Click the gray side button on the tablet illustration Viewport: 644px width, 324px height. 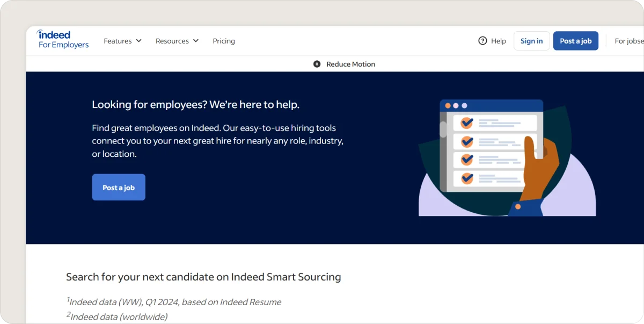point(442,129)
